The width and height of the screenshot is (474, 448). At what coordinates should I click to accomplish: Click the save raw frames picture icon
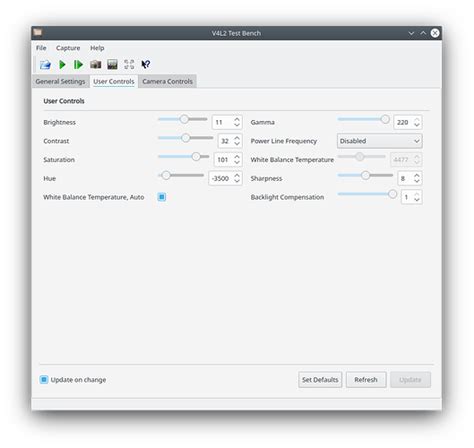tap(112, 64)
